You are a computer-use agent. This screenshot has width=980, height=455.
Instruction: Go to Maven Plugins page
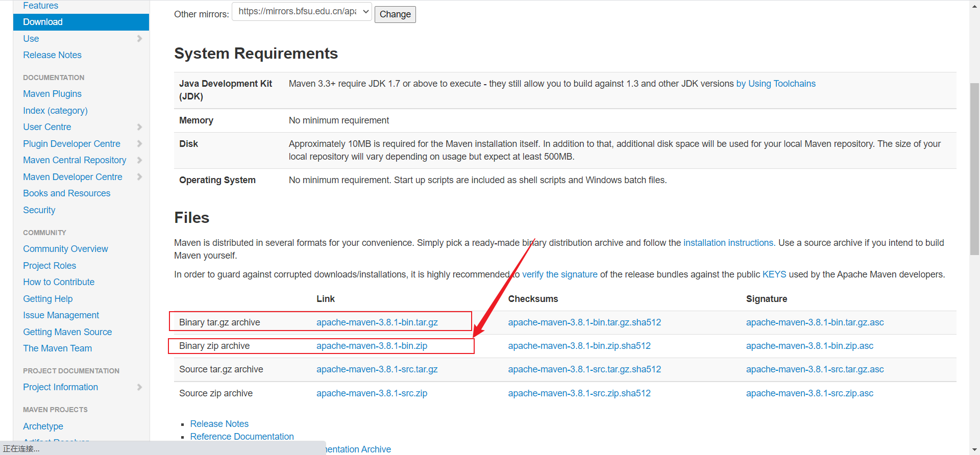pos(52,94)
